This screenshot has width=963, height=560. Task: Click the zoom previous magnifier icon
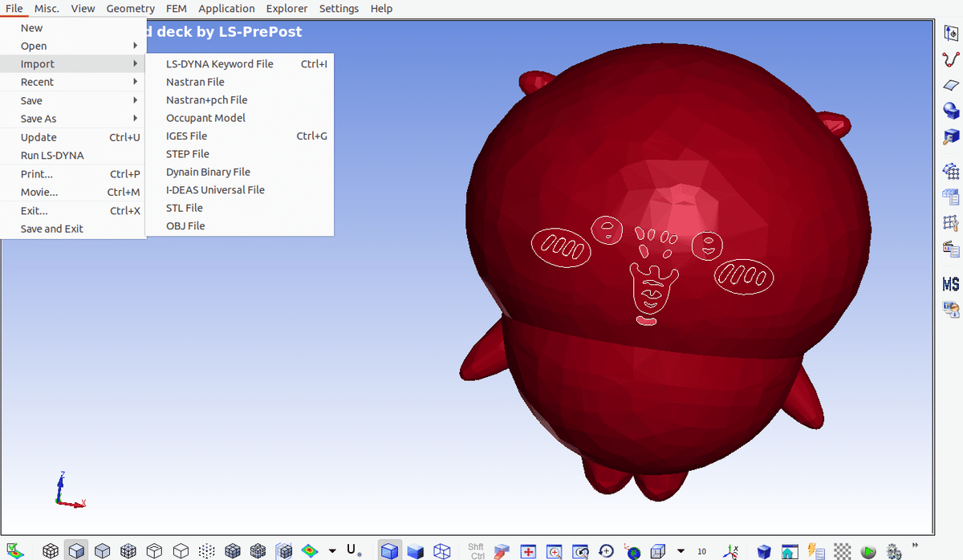581,550
